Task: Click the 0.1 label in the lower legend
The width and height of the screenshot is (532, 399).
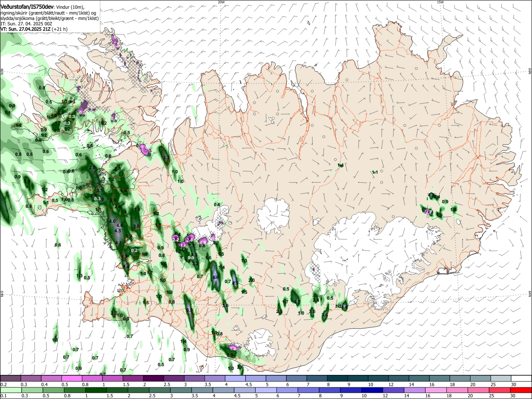Action: [x=3, y=396]
